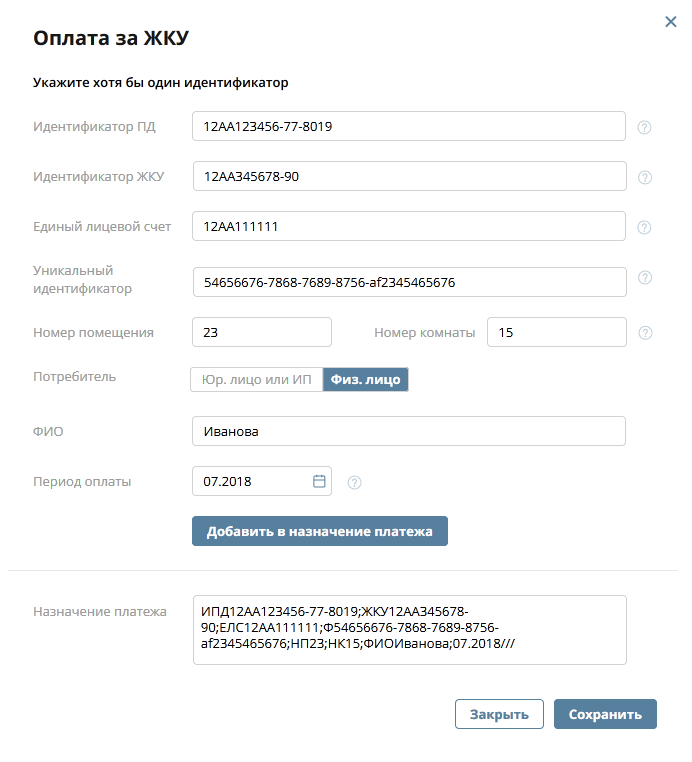692x762 pixels.
Task: Click into Идентификатор ЖКУ field
Action: click(410, 176)
